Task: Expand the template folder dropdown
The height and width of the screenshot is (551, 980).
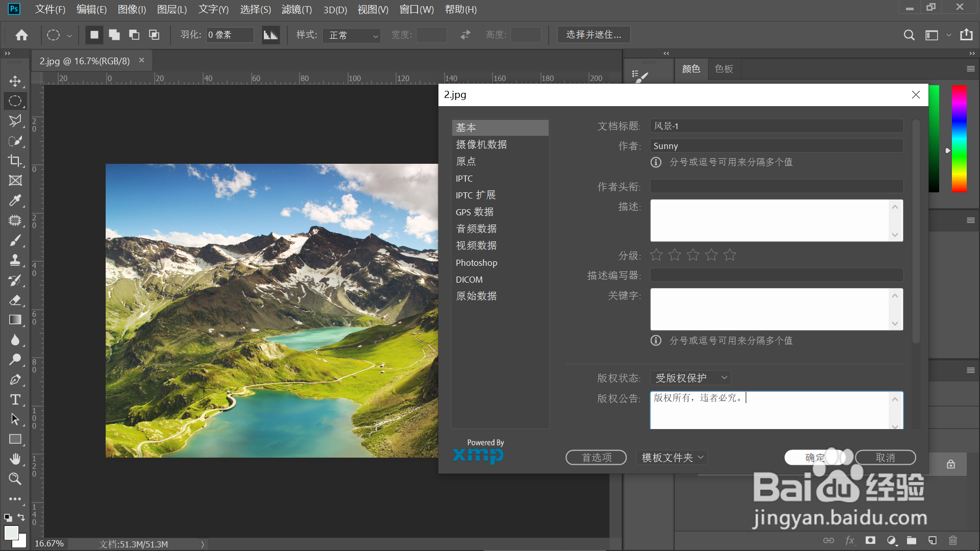Action: coord(672,458)
